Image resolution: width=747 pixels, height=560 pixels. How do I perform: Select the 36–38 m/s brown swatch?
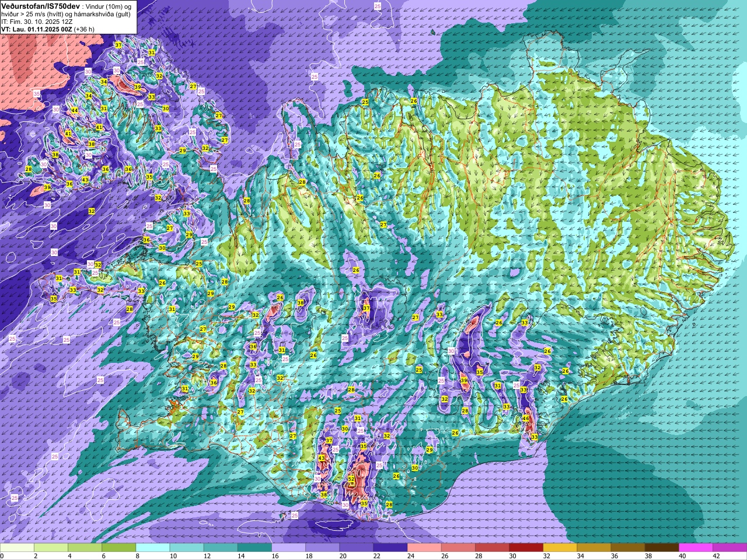point(628,548)
